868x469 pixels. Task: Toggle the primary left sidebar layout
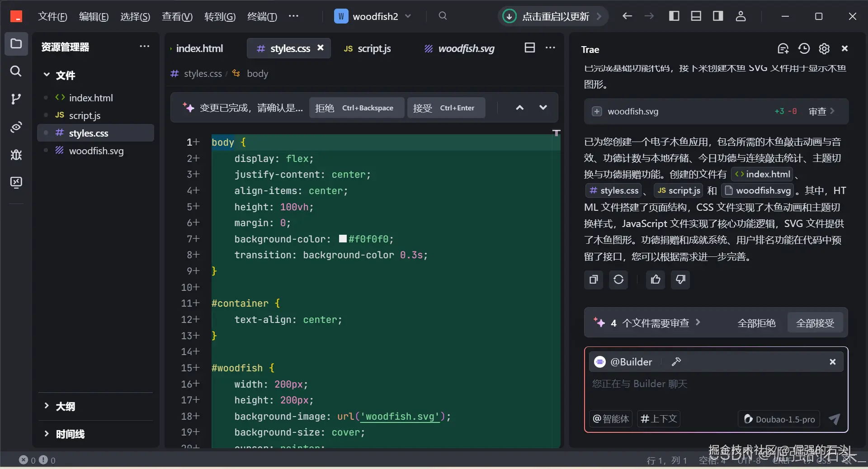[x=674, y=16]
